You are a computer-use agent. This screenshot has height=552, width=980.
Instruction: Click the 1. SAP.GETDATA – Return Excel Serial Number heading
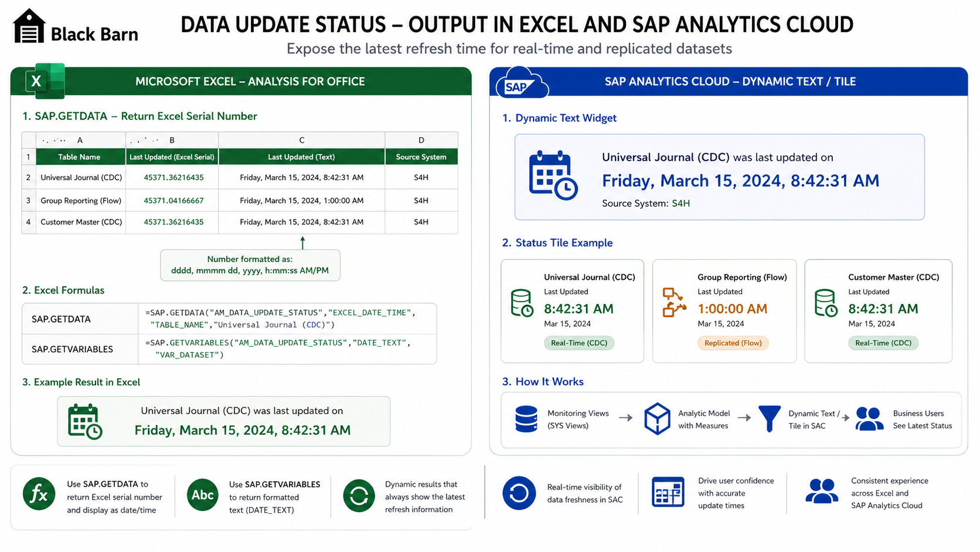[139, 116]
